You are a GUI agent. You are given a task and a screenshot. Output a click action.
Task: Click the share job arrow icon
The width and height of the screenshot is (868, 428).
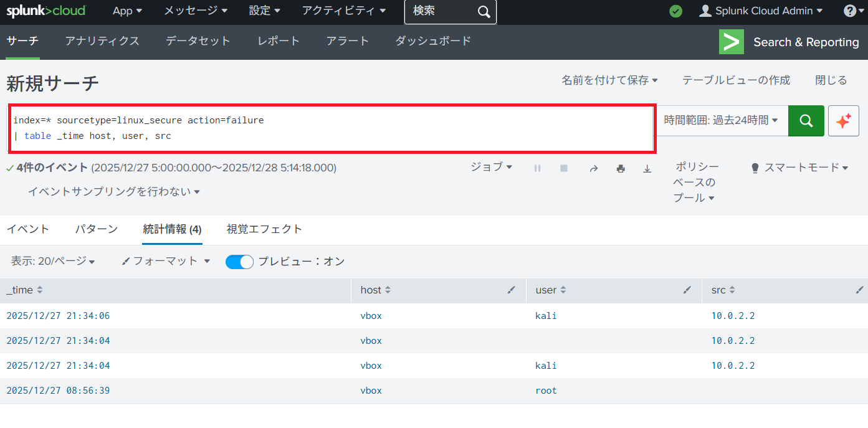click(x=594, y=168)
